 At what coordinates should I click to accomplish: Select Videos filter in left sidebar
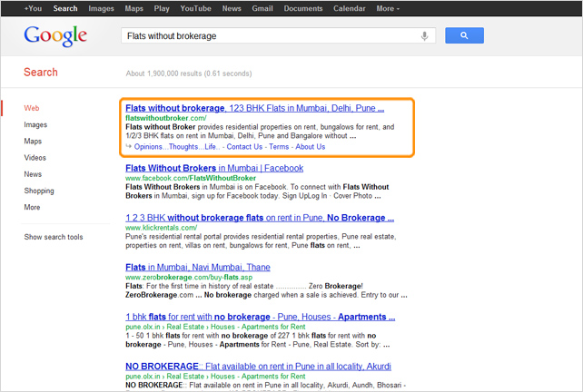tap(35, 158)
